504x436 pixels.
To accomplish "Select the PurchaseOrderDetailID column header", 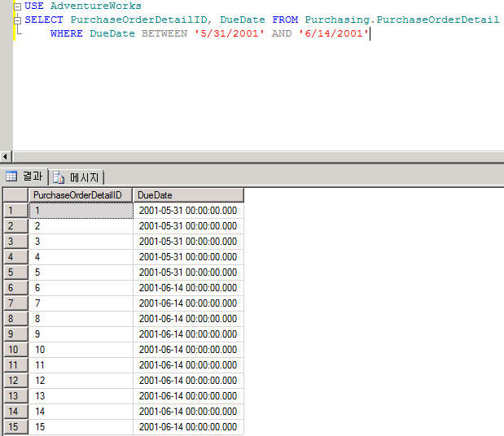I will pyautogui.click(x=81, y=195).
